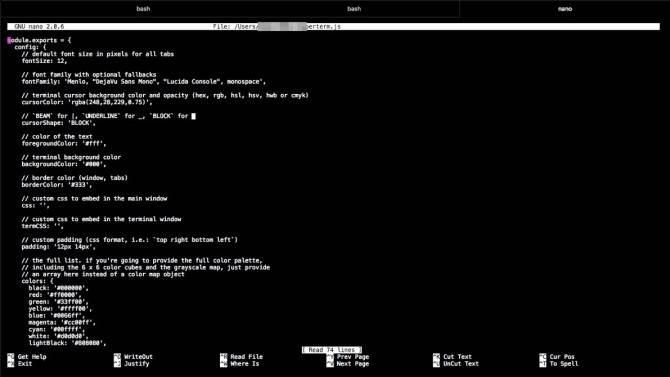Click the 'border color (window, tabs)' comment
Screen dimensions: 670x377
(x=75, y=178)
